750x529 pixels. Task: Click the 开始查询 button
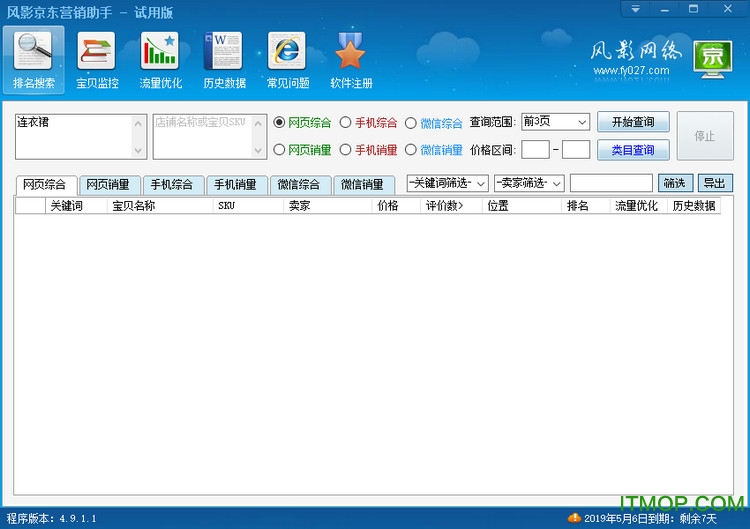pos(633,122)
